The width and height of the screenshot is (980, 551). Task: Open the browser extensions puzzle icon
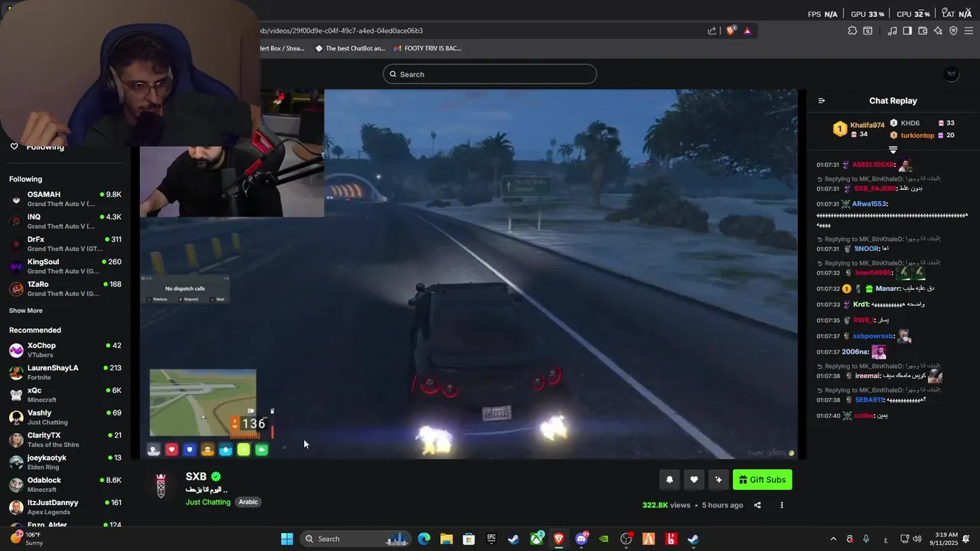coord(852,31)
